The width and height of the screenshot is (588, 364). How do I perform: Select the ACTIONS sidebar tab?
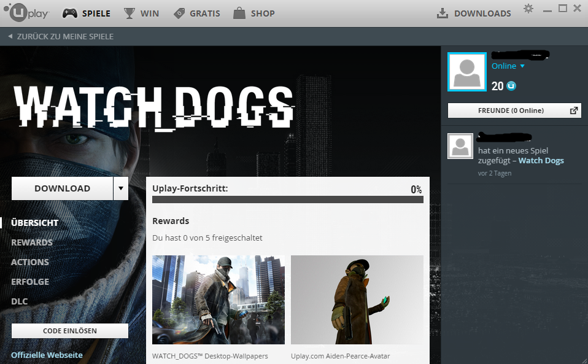(x=30, y=262)
